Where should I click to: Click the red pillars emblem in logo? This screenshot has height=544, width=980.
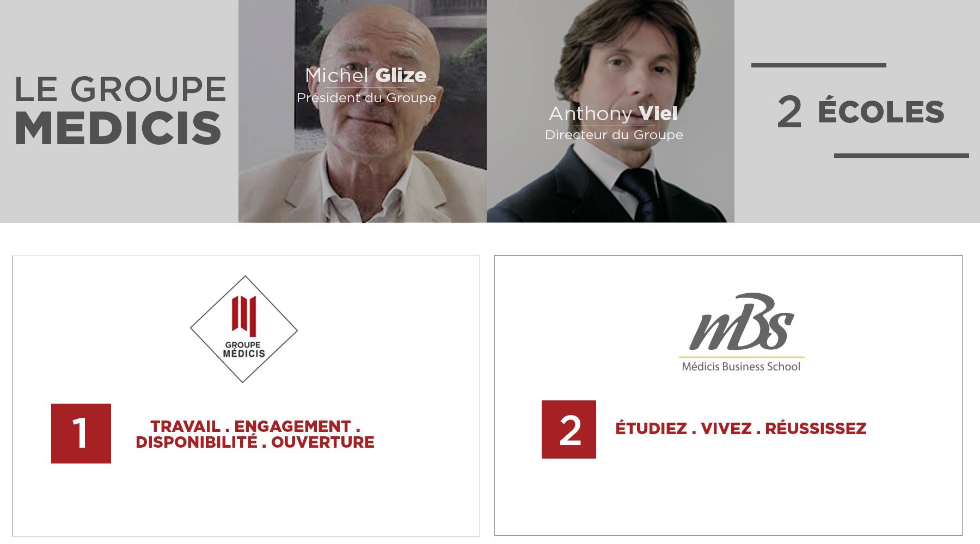[244, 315]
